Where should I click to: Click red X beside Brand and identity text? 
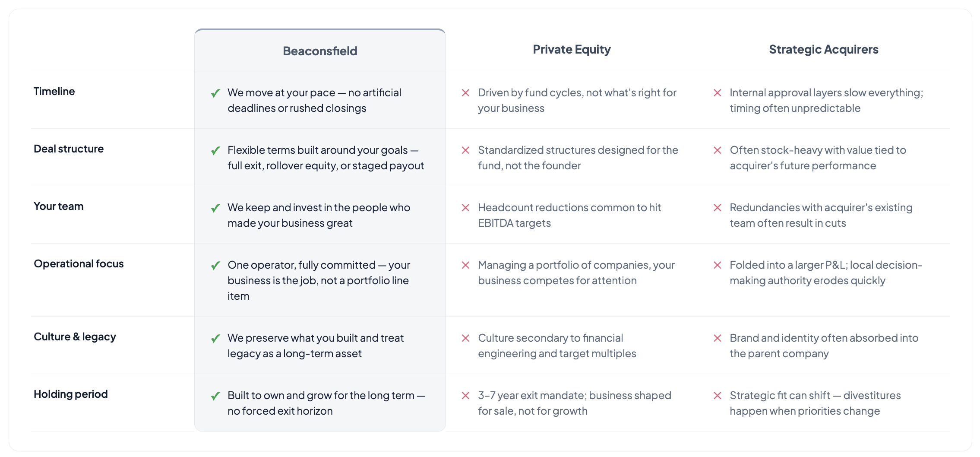point(718,338)
